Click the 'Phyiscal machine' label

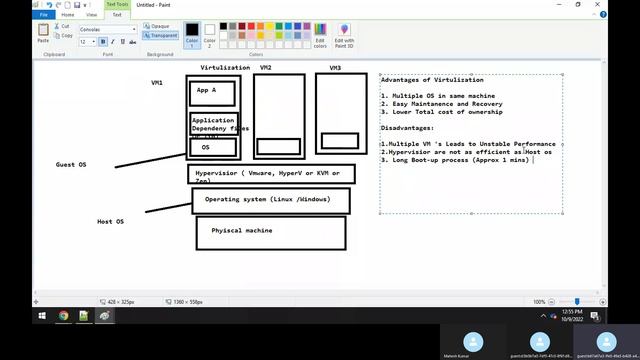(242, 231)
